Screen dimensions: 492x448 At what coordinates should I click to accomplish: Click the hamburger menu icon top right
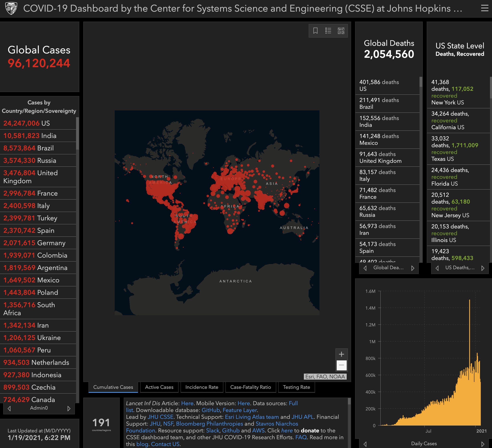485,8
